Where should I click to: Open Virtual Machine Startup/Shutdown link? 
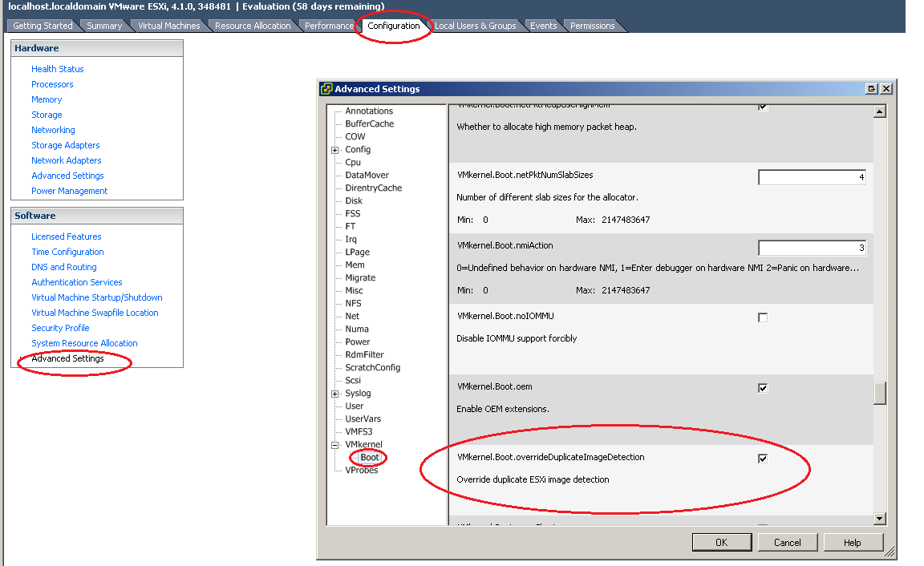pyautogui.click(x=97, y=298)
